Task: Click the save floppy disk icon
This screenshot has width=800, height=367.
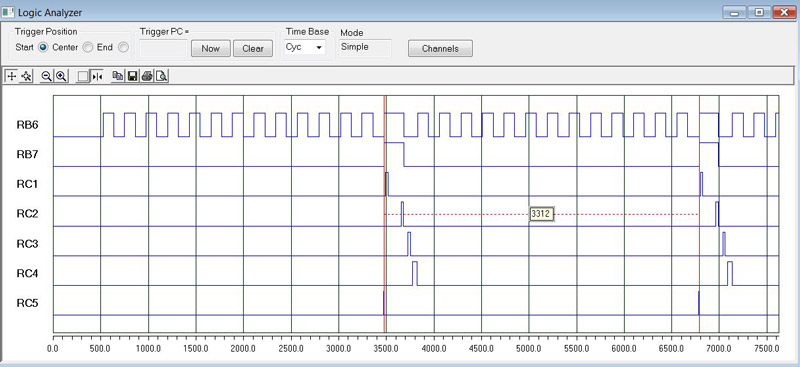Action: (x=132, y=76)
